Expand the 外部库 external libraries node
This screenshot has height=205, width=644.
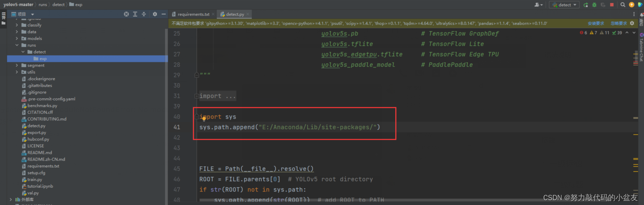[11, 199]
